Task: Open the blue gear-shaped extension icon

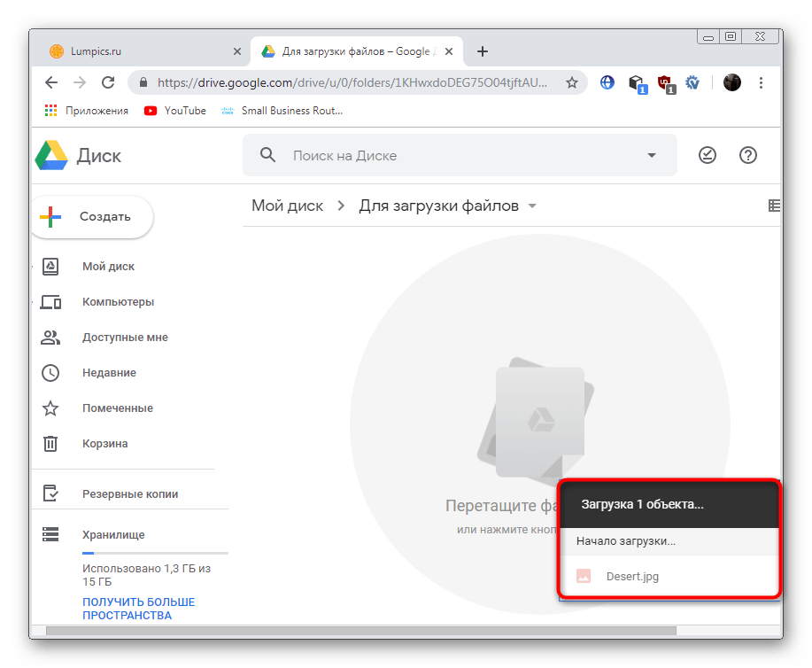Action: click(x=692, y=82)
